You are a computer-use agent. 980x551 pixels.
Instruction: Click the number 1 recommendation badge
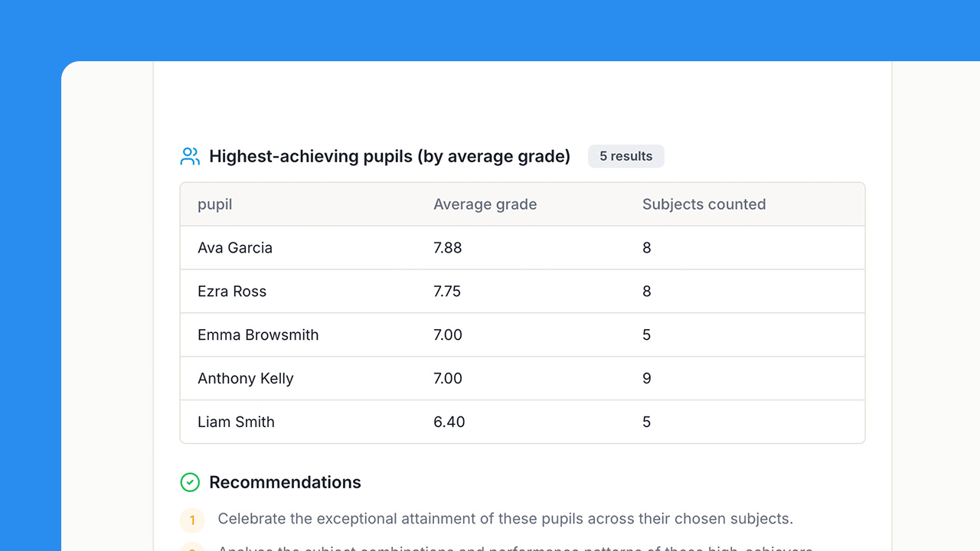[x=192, y=520]
